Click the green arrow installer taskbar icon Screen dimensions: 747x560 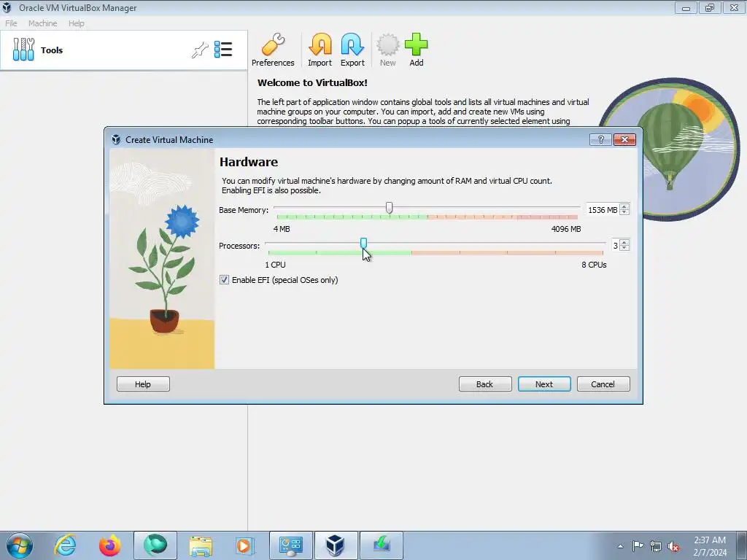(x=381, y=545)
